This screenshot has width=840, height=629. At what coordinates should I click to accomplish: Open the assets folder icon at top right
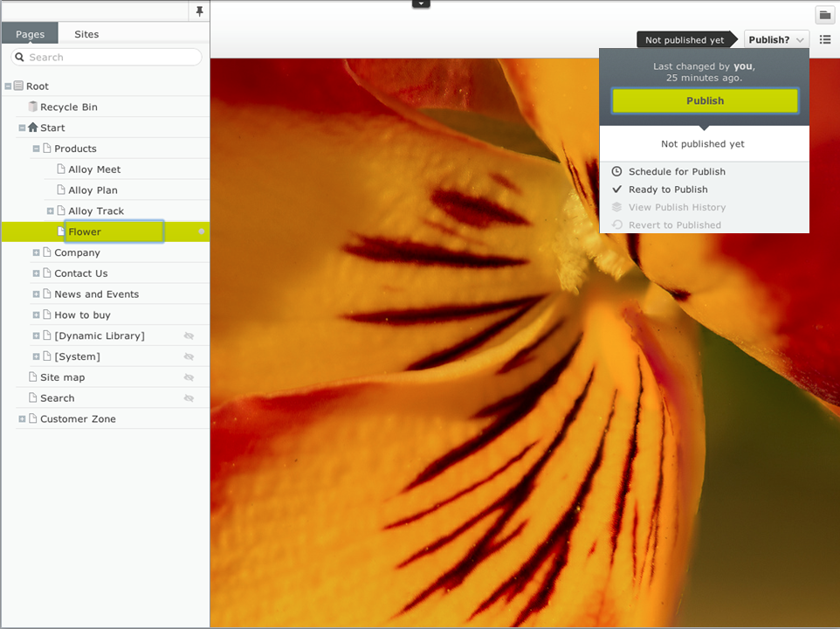824,15
